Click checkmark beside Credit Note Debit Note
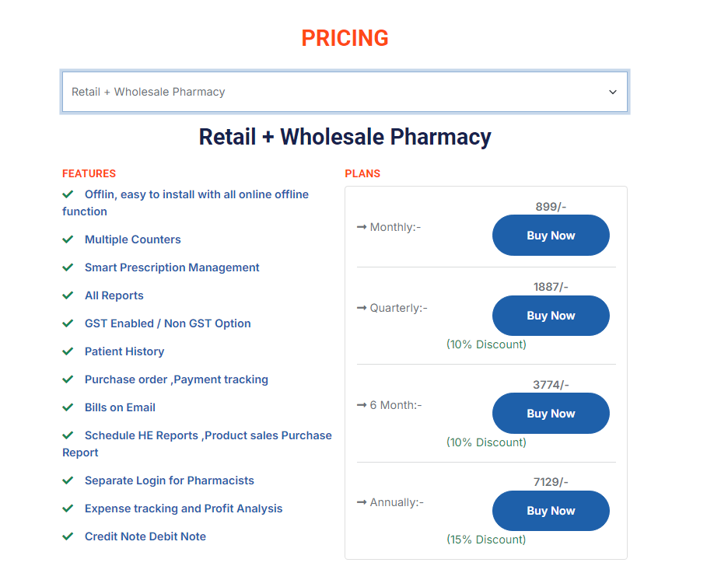728x587 pixels. tap(68, 536)
